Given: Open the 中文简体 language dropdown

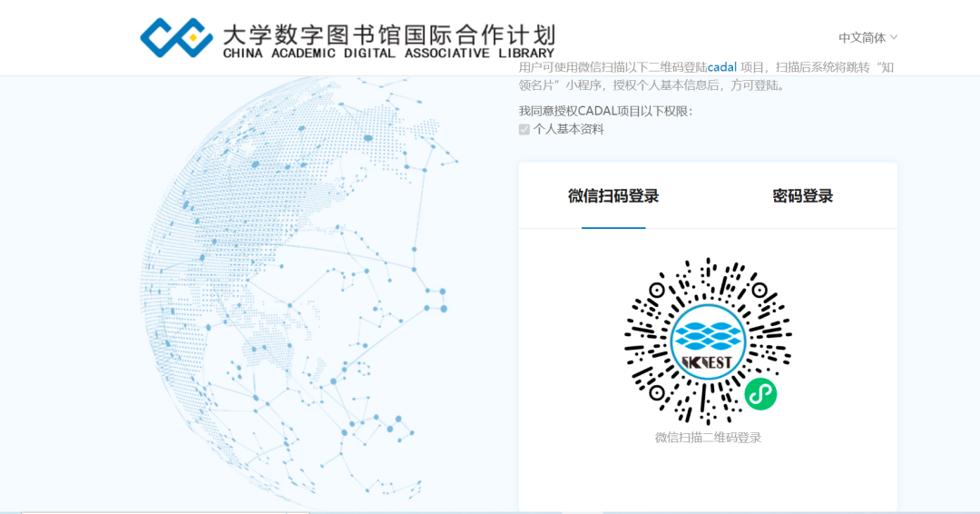Looking at the screenshot, I should (867, 38).
